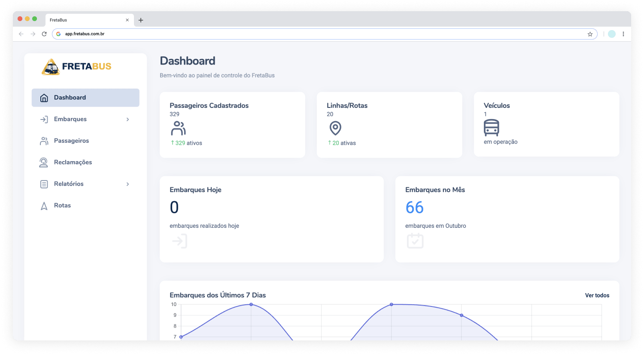Click the Embarques login-arrow icon

click(44, 119)
